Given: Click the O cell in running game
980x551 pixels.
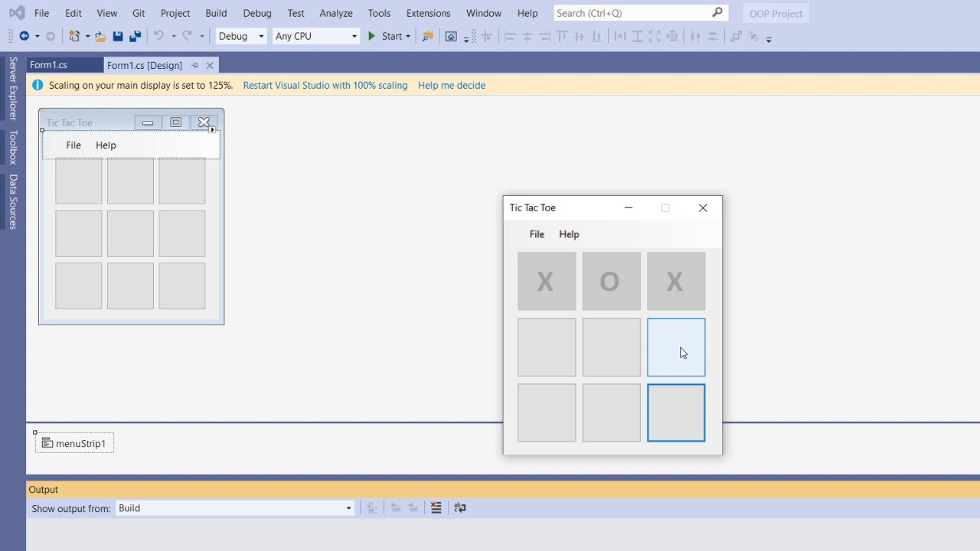Looking at the screenshot, I should click(612, 282).
